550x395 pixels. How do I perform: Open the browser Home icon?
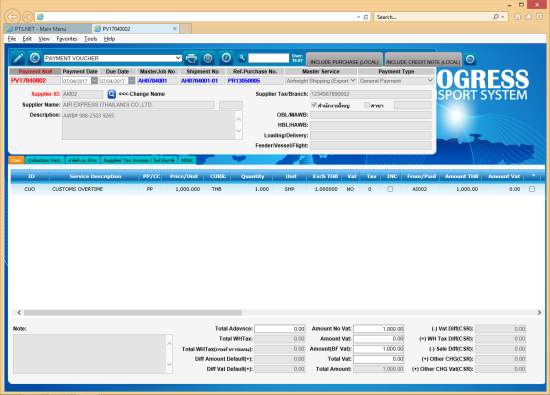[x=517, y=16]
